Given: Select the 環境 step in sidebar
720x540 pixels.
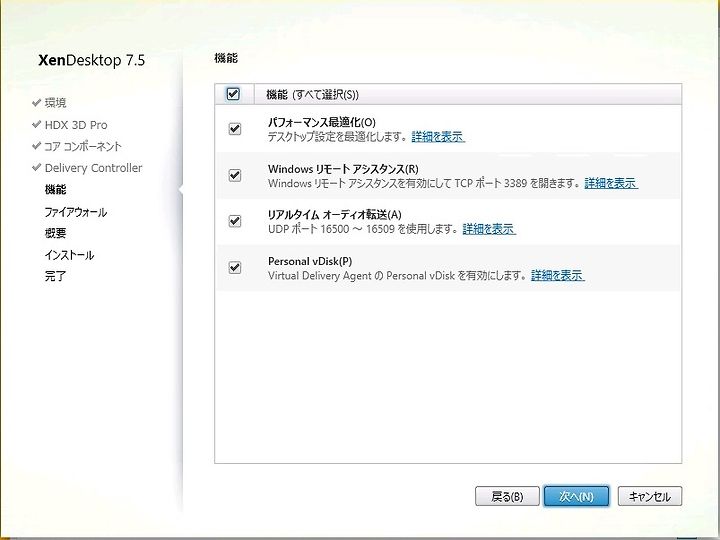Looking at the screenshot, I should (56, 103).
